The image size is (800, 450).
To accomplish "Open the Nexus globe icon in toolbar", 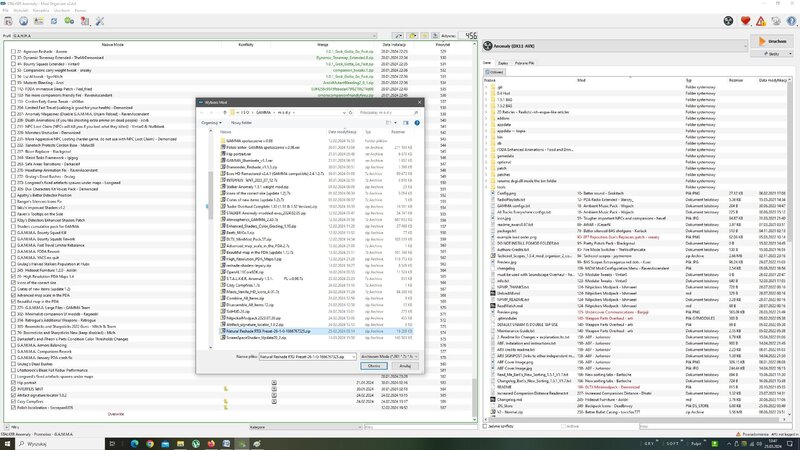I will coord(24,22).
